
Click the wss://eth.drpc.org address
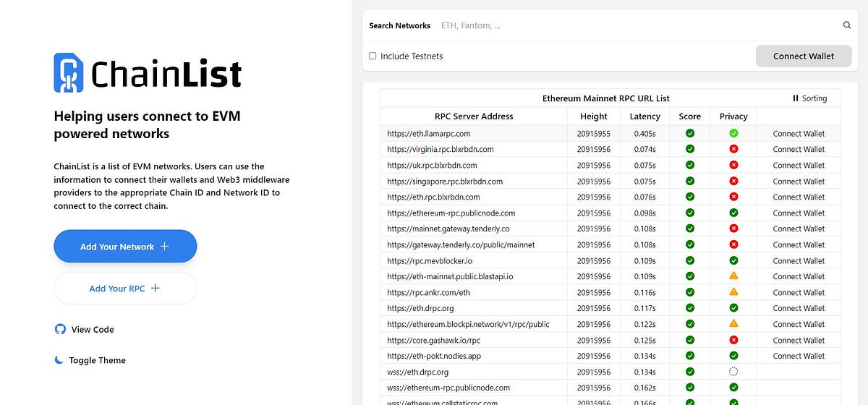tap(418, 372)
